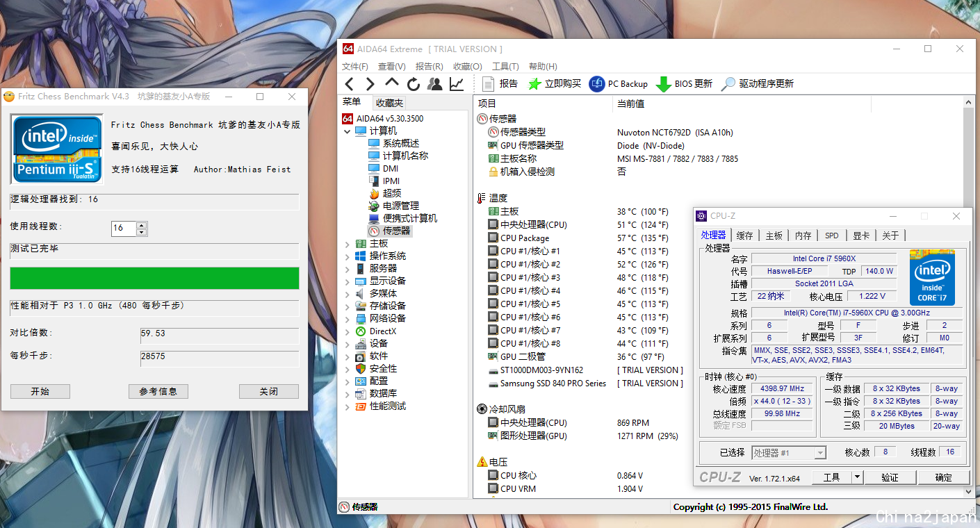Switch to CPU-Z 显卡 tab
The width and height of the screenshot is (980, 528).
(861, 236)
